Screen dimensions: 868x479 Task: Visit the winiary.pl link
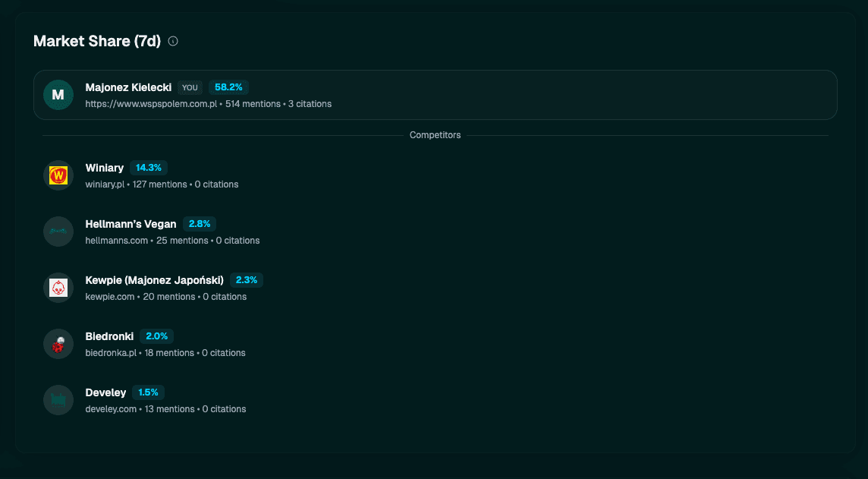[x=103, y=184]
